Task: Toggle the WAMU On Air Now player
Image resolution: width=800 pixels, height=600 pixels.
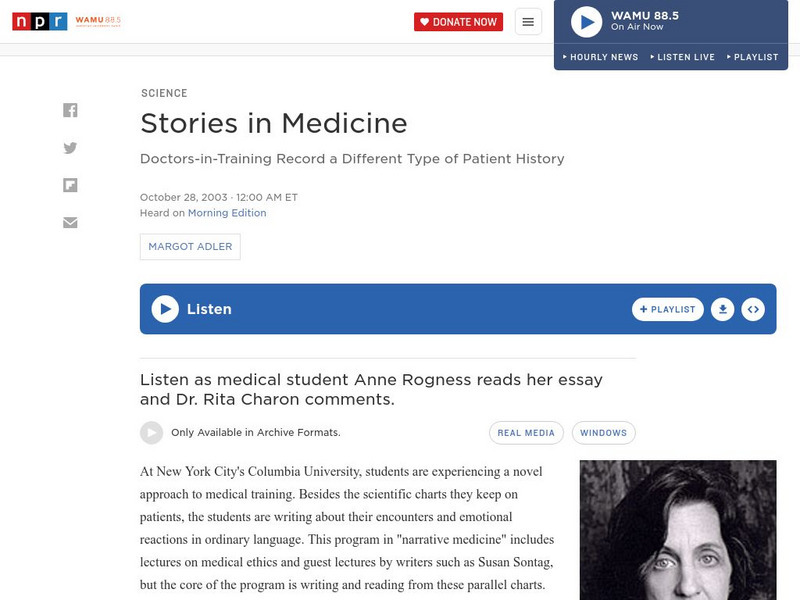Action: (588, 21)
